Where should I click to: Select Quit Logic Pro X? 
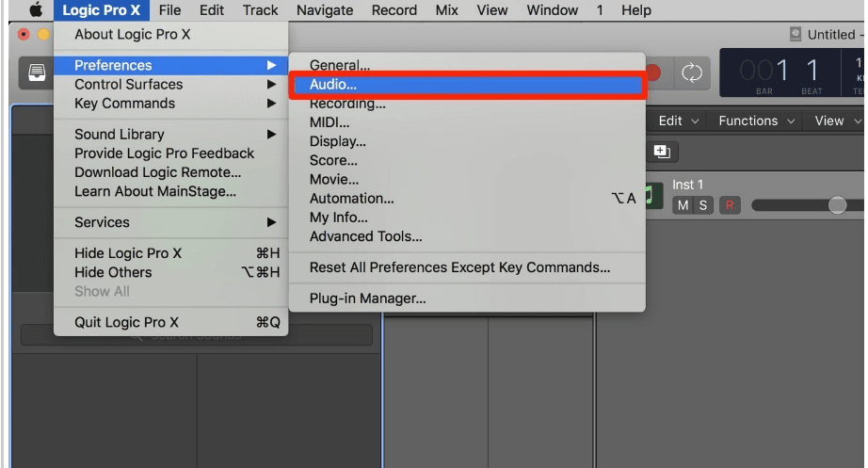tap(171, 322)
